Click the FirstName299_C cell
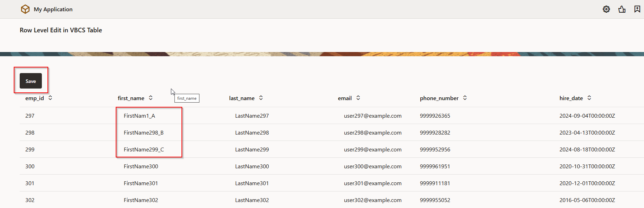Image resolution: width=644 pixels, height=208 pixels. pos(144,150)
